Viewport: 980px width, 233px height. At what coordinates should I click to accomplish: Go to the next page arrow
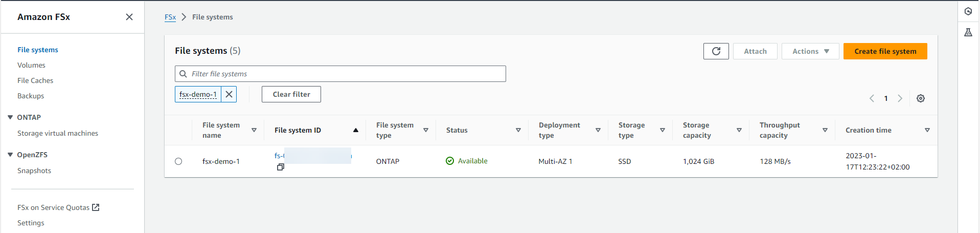tap(900, 98)
